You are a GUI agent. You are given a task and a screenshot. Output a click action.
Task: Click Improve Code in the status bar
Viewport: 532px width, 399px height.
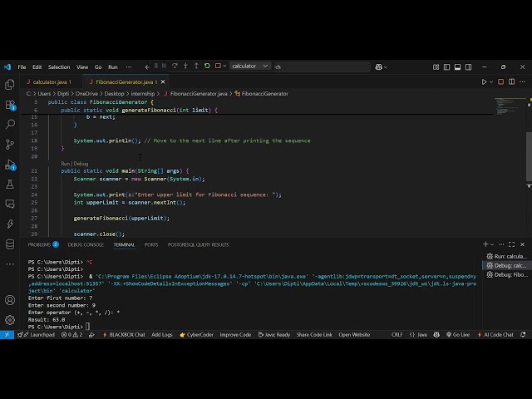click(x=235, y=334)
